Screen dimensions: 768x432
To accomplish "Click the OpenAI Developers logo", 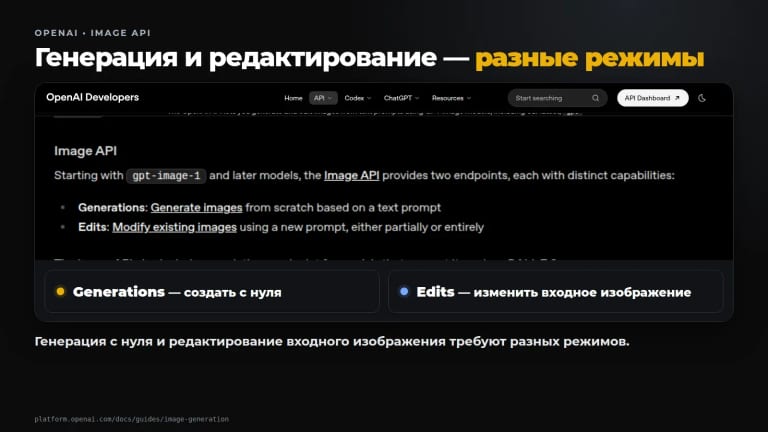I will tap(93, 97).
